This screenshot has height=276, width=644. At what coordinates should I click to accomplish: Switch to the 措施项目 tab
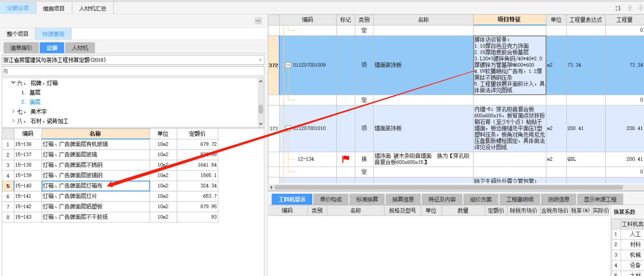[x=54, y=8]
